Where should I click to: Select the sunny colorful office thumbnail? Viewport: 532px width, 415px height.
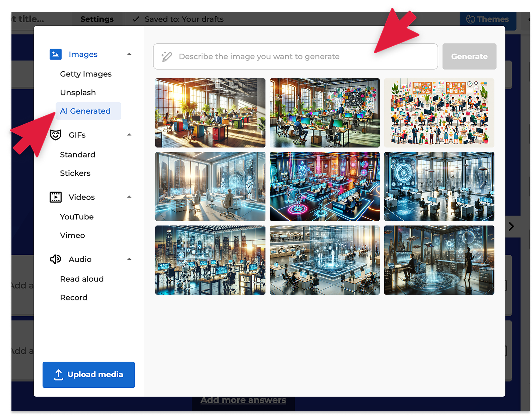point(210,113)
